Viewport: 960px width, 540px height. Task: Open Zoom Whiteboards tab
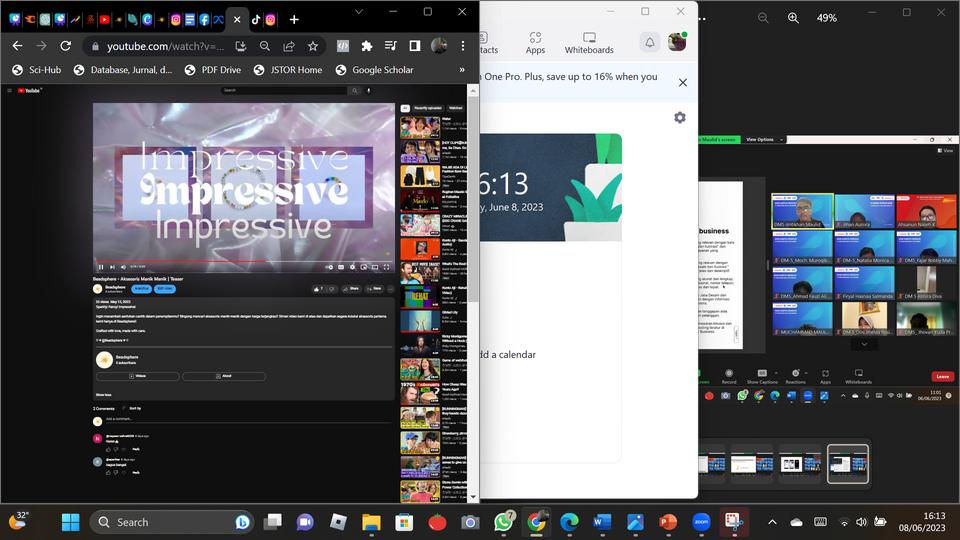click(x=589, y=43)
